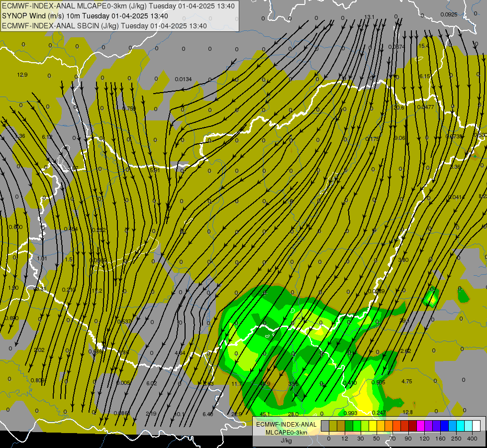Select the dark red legend swatch near 90
Screen dimensions: 487x448
(x=413, y=426)
